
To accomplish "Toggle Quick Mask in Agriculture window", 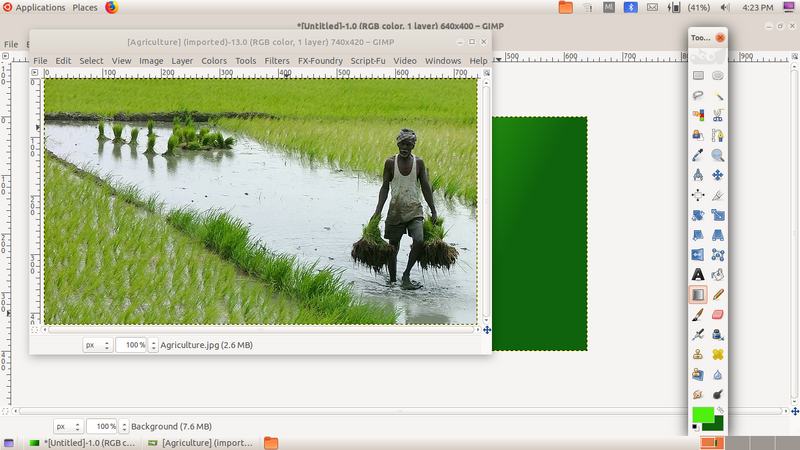I will coord(34,330).
